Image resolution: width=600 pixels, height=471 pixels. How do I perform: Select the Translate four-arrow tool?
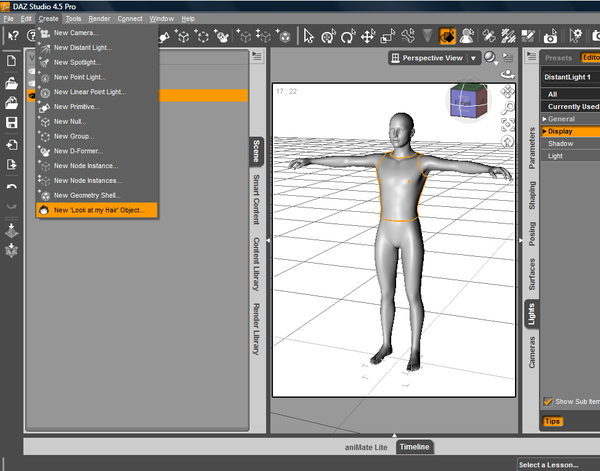[368, 36]
